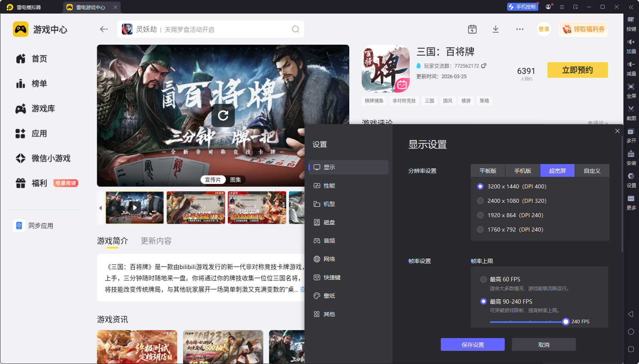Click the FPS slider handle at 240 FPS
Screen dimensions: 639x364
(x=565, y=322)
